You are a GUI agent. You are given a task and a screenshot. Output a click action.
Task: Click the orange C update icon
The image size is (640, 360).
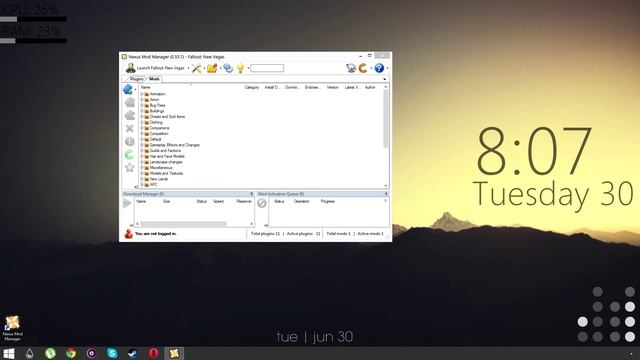coord(363,68)
